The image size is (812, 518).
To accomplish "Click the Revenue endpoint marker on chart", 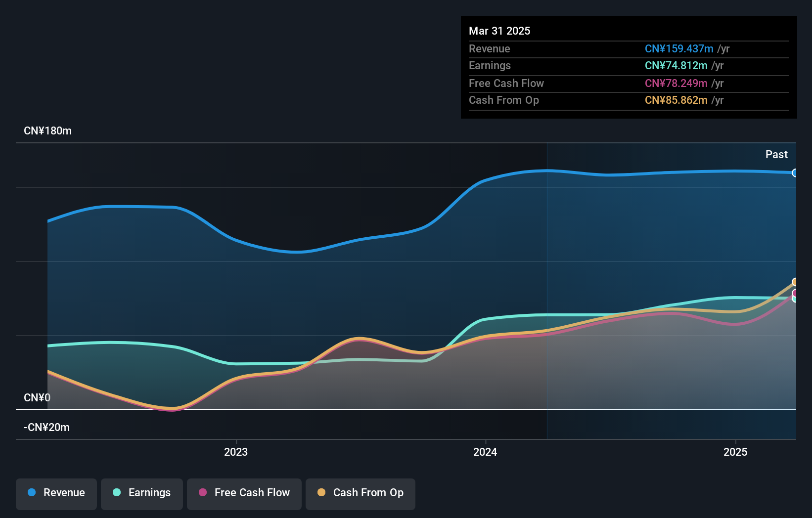I will (x=795, y=173).
